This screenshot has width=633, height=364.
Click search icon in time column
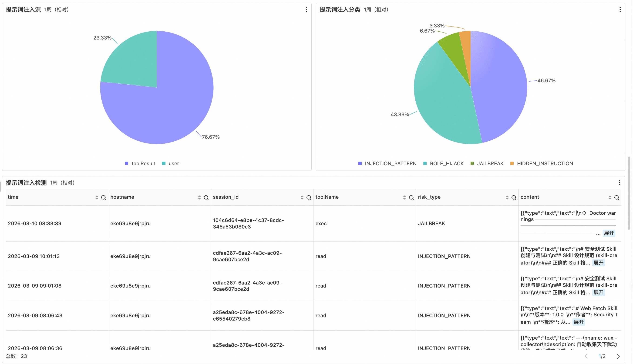pos(103,198)
